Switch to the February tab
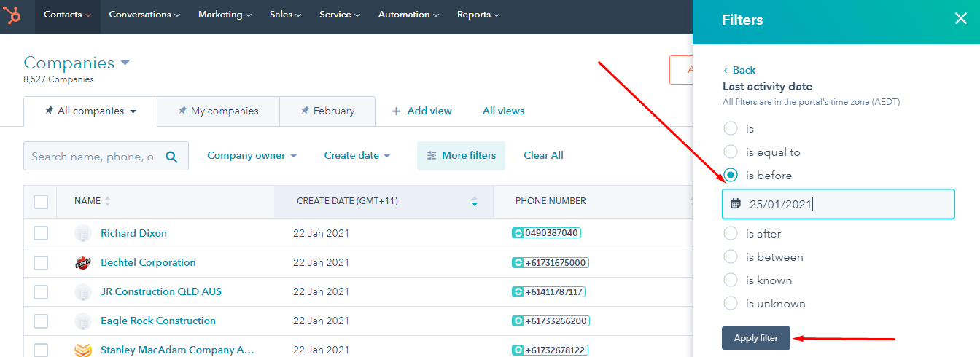This screenshot has height=357, width=980. (327, 111)
